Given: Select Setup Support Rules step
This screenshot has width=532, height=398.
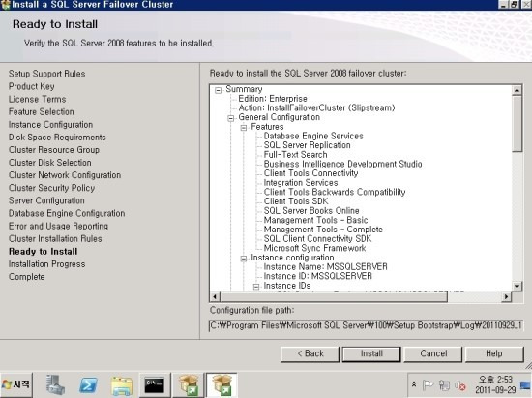Looking at the screenshot, I should (46, 74).
